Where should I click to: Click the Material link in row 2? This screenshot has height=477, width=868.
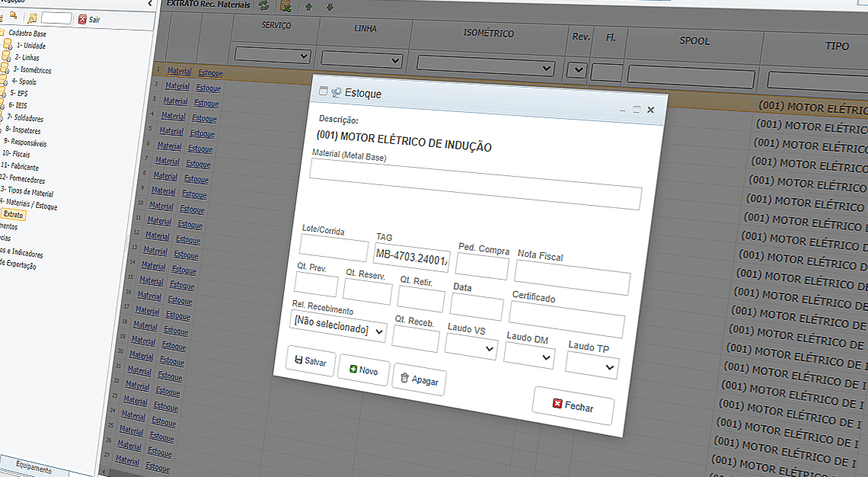[x=177, y=86]
